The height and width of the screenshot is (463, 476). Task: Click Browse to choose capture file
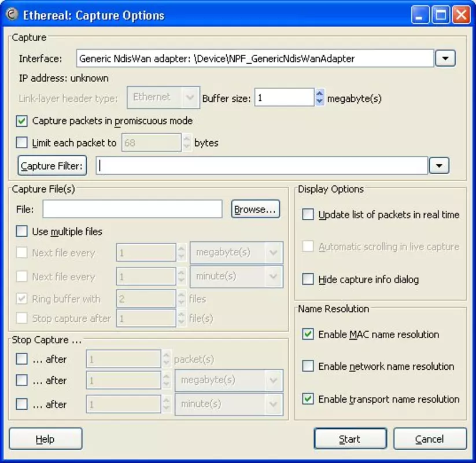pyautogui.click(x=255, y=209)
